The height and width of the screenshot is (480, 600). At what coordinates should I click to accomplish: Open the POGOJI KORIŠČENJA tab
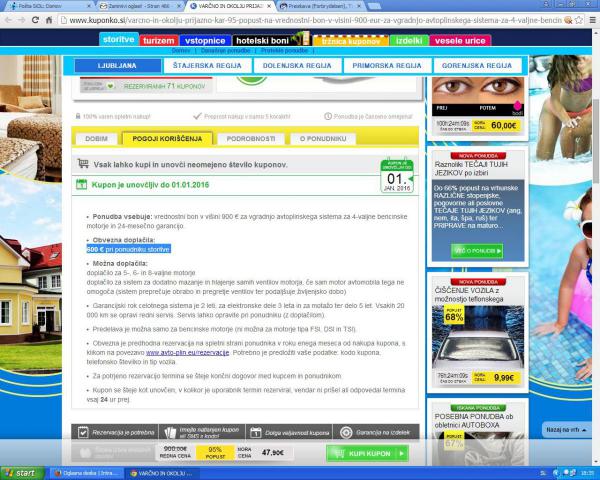coord(168,139)
